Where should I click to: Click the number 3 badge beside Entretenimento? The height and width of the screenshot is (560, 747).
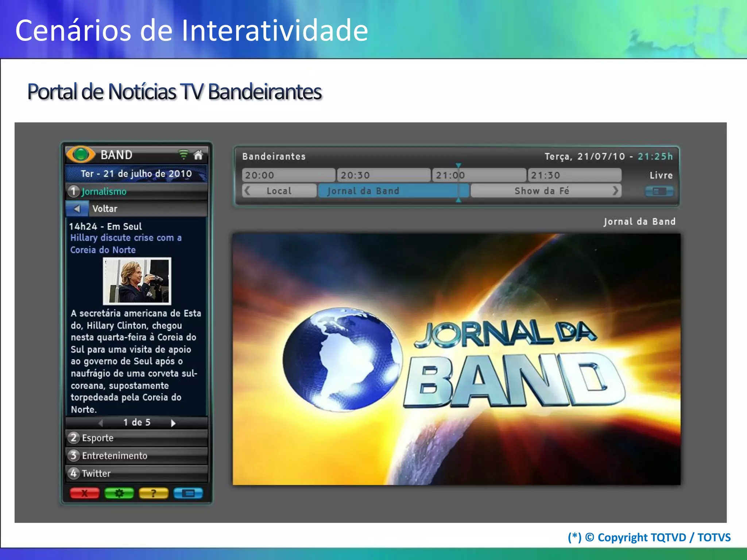74,455
